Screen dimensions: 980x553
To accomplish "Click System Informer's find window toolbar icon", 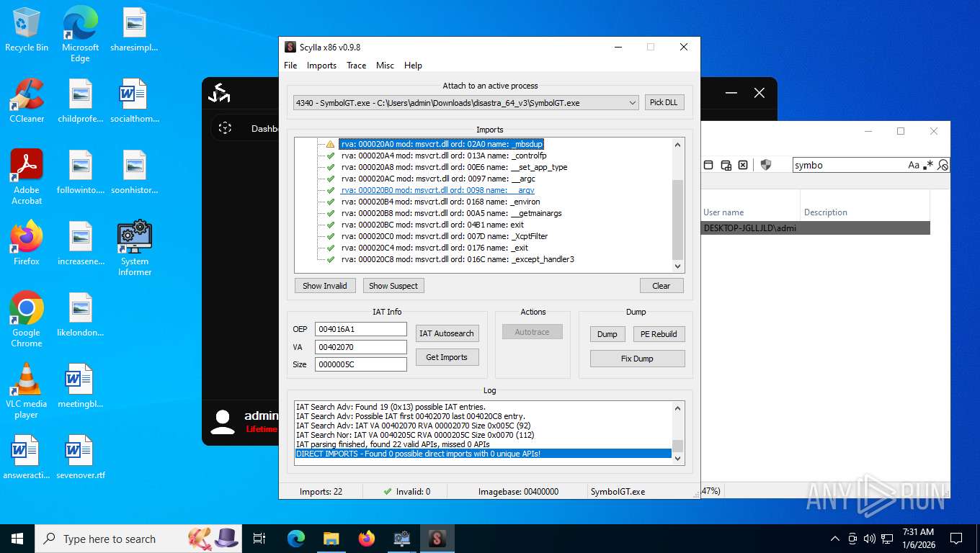I will point(708,165).
